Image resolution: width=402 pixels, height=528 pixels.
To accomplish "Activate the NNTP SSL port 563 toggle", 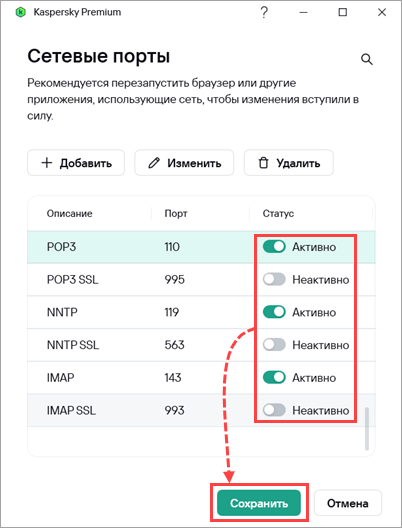I will (274, 344).
